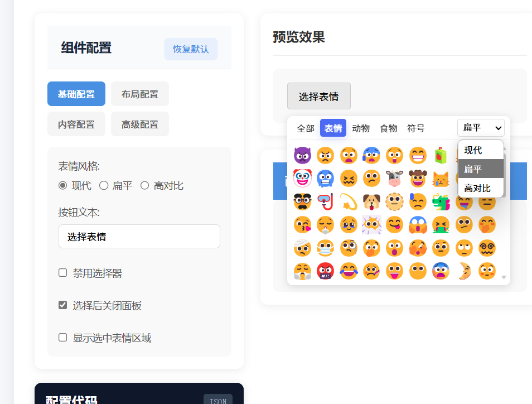Select the 扁平 style radio button
Viewport: 532px width, 404px height.
(x=104, y=186)
